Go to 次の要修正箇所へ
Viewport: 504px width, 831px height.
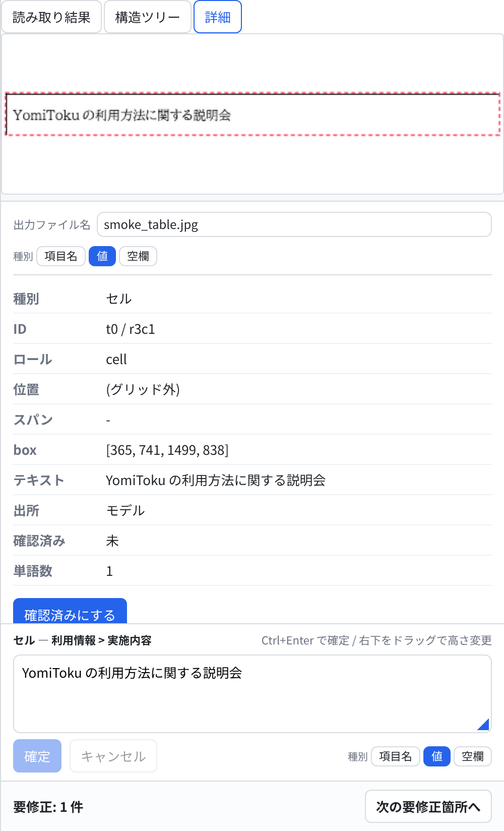(x=428, y=806)
